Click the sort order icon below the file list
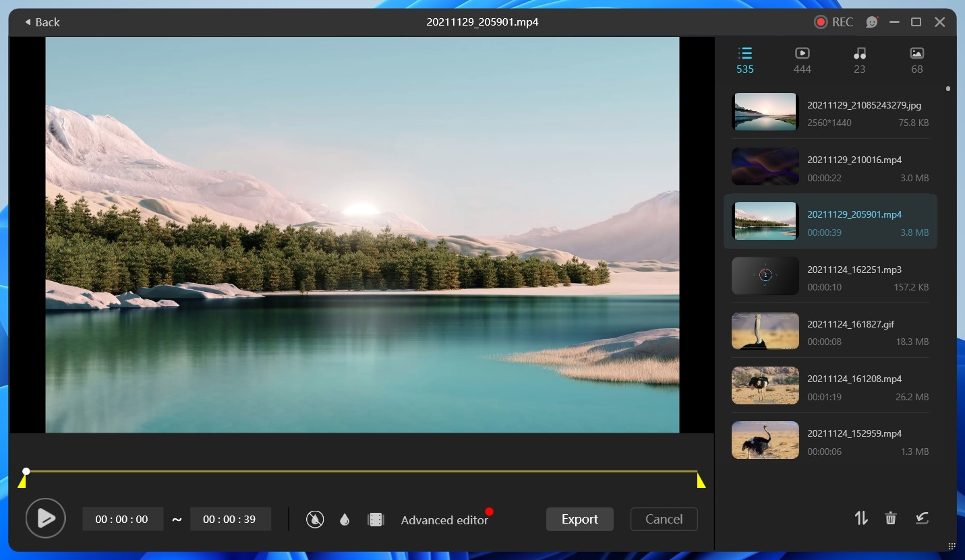 (x=860, y=518)
